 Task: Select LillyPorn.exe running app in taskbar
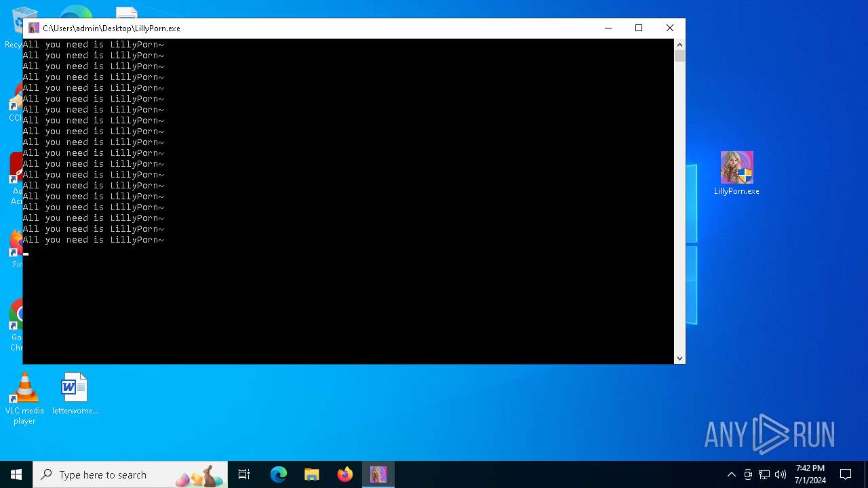pyautogui.click(x=378, y=474)
